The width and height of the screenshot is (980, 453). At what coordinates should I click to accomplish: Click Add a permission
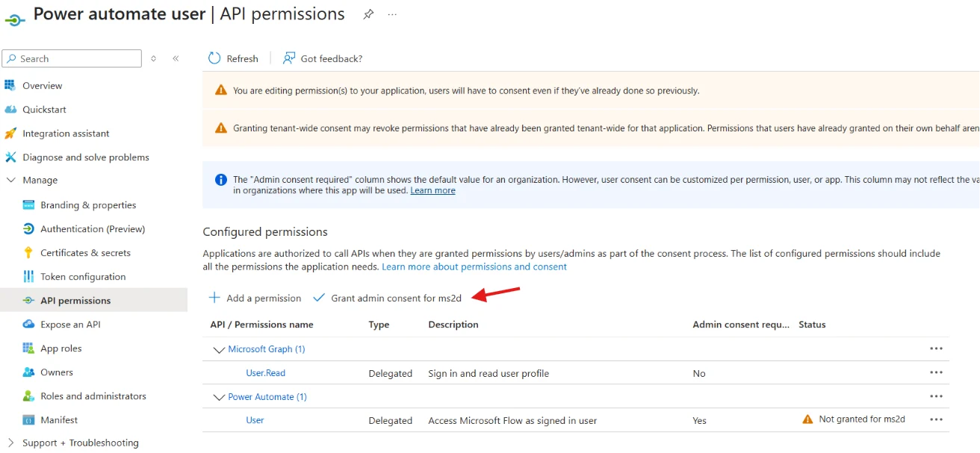(264, 298)
